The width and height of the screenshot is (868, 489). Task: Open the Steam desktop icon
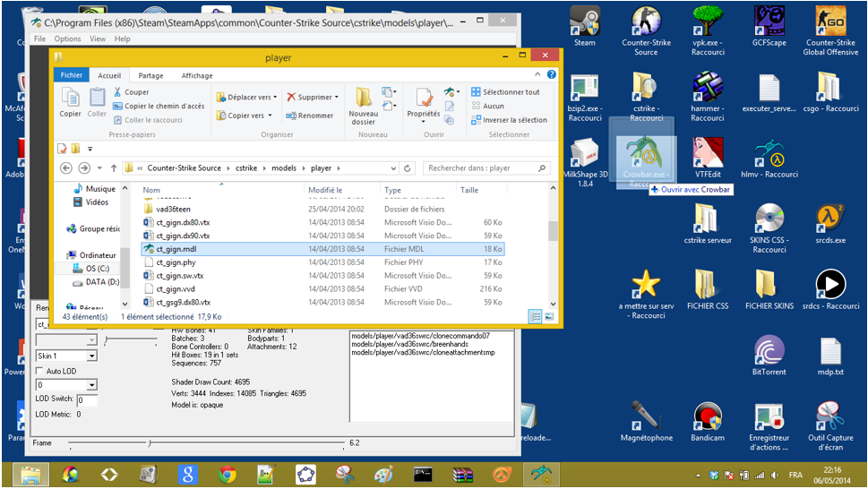tap(585, 26)
